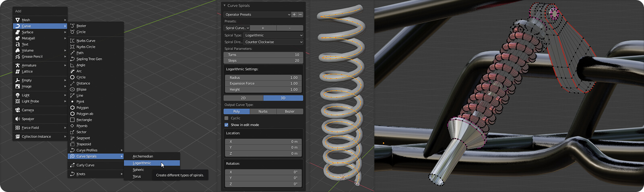
Task: Click the Mesh icon in Add menu
Action: [x=18, y=20]
